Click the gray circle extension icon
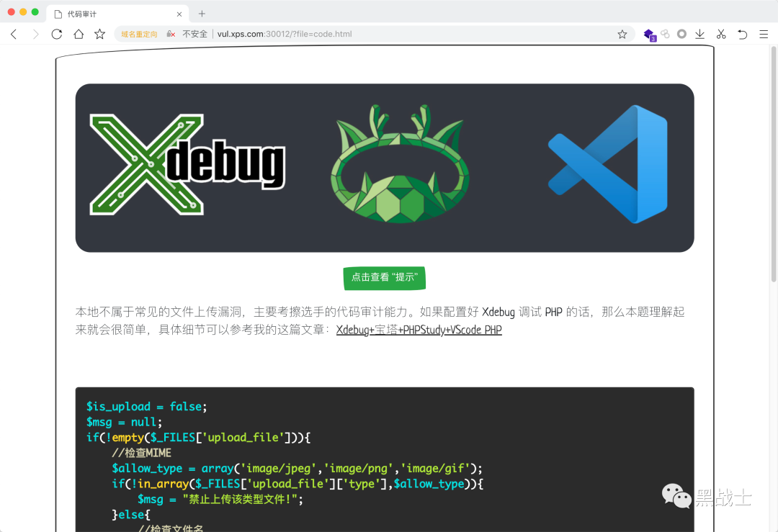 click(681, 35)
